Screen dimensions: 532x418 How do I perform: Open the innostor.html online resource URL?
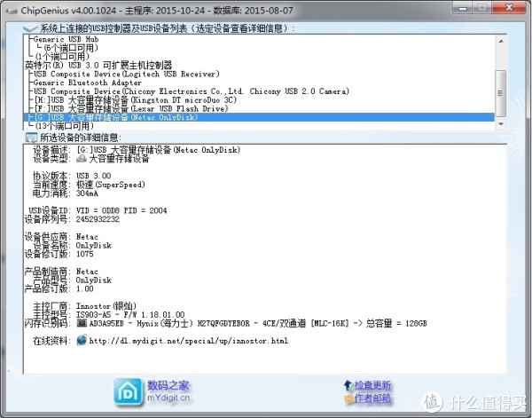click(x=189, y=341)
